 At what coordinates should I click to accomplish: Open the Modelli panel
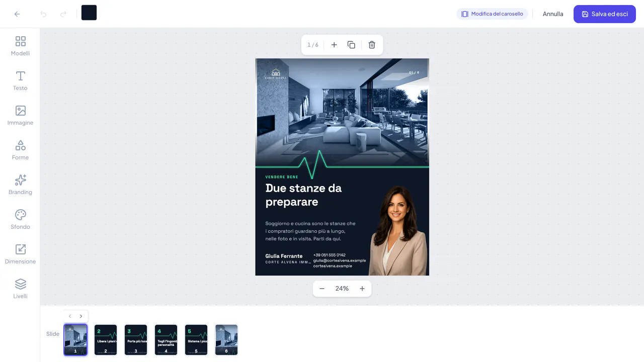point(20,46)
